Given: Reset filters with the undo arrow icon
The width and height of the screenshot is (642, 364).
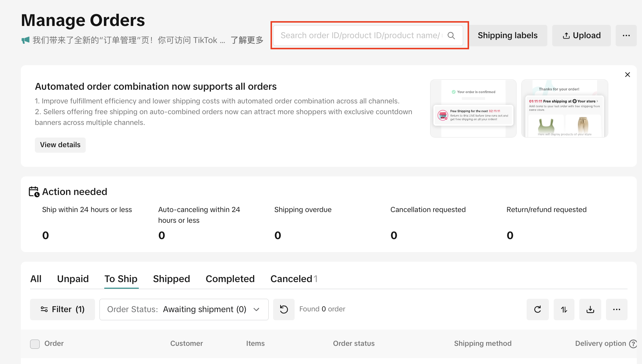Looking at the screenshot, I should point(284,310).
